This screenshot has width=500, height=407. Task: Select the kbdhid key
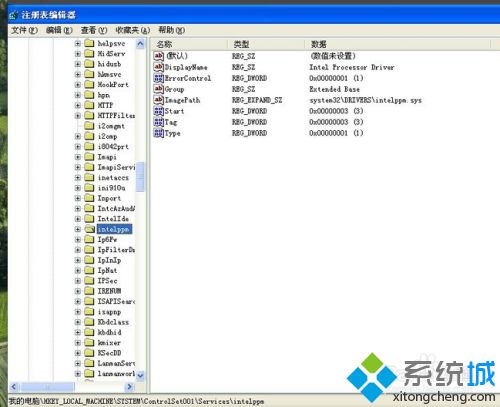click(x=109, y=332)
